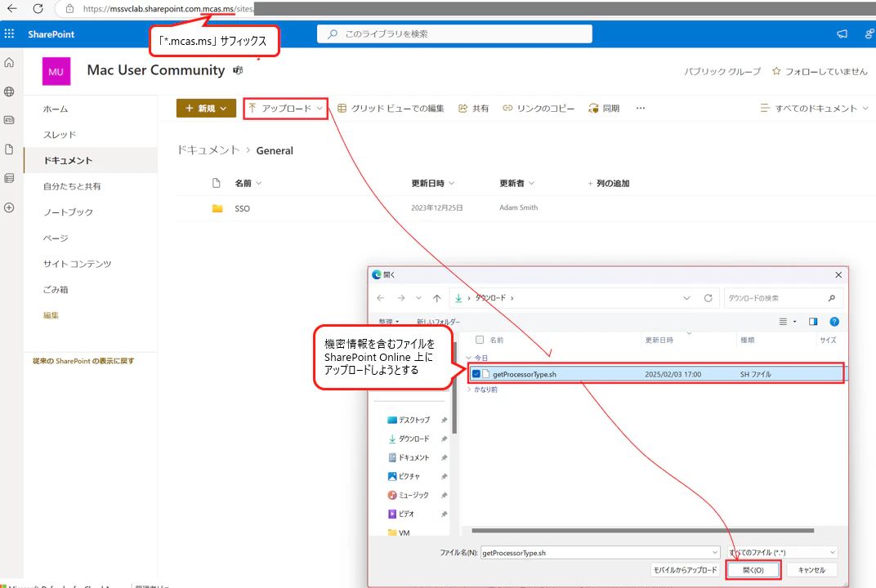Expand the New button dropdown
Screen dimensions: 876x588
[x=223, y=109]
